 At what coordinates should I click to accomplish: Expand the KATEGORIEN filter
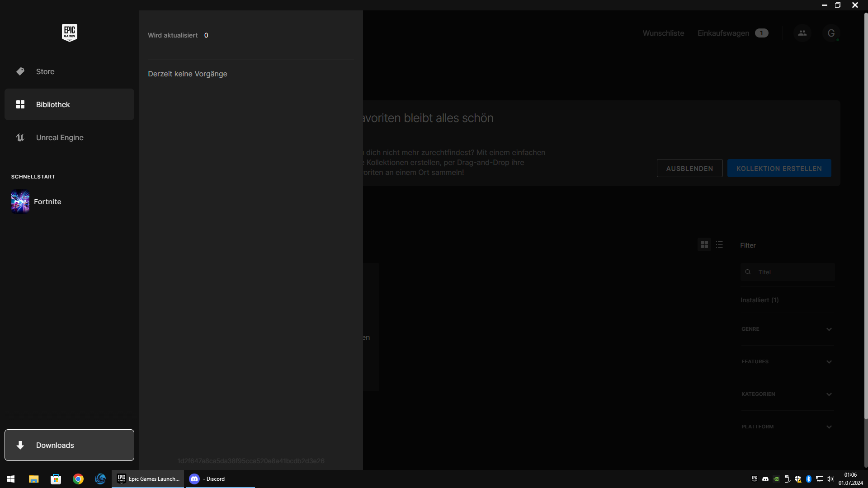(x=787, y=394)
